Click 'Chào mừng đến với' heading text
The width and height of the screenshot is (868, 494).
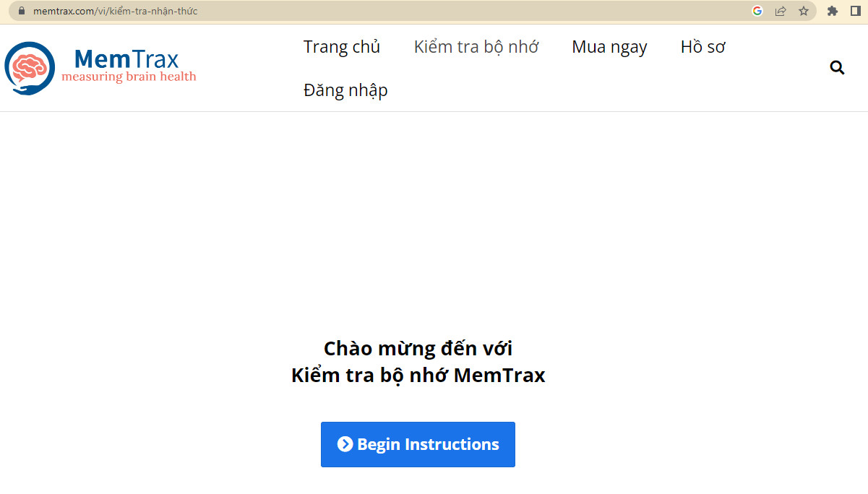418,348
